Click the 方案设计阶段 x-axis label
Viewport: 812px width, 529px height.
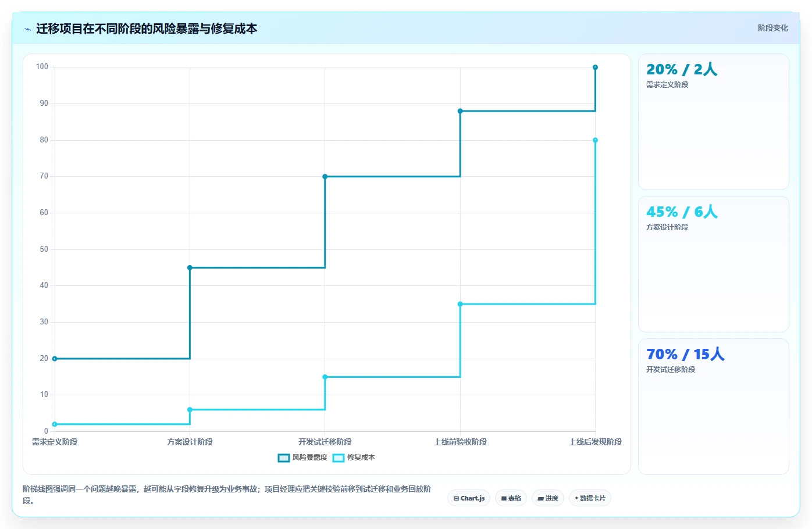190,442
